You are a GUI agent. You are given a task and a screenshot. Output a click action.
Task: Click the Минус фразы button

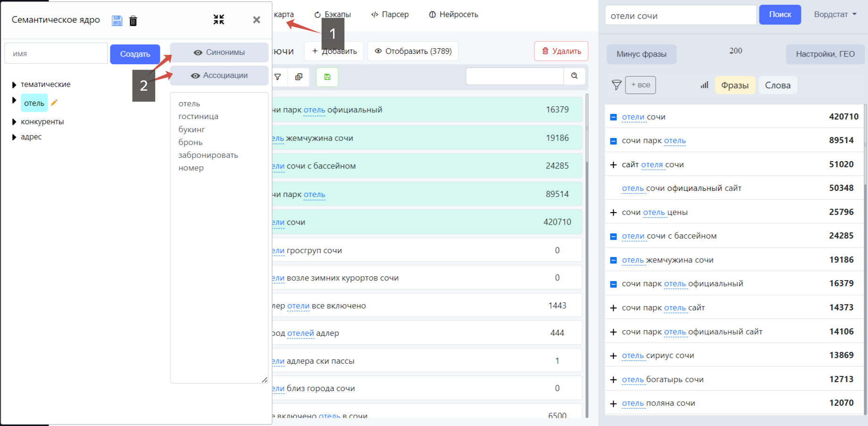click(642, 54)
